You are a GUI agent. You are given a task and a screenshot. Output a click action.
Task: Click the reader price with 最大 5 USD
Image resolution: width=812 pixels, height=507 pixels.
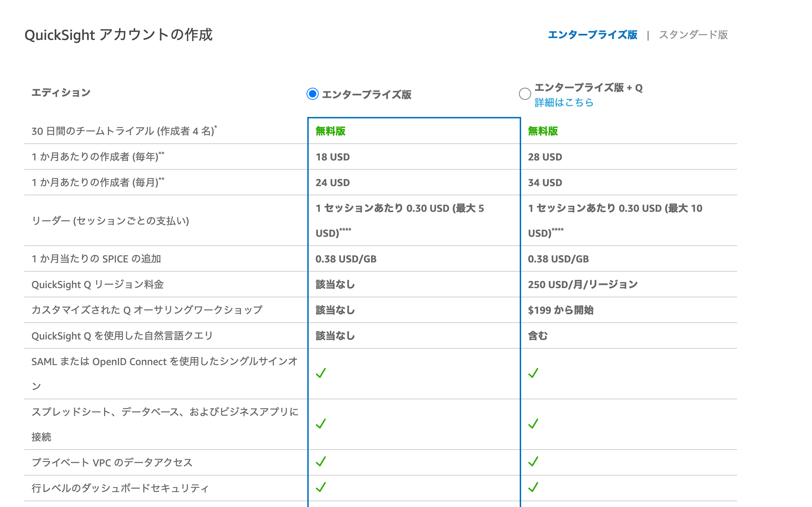[x=400, y=220]
